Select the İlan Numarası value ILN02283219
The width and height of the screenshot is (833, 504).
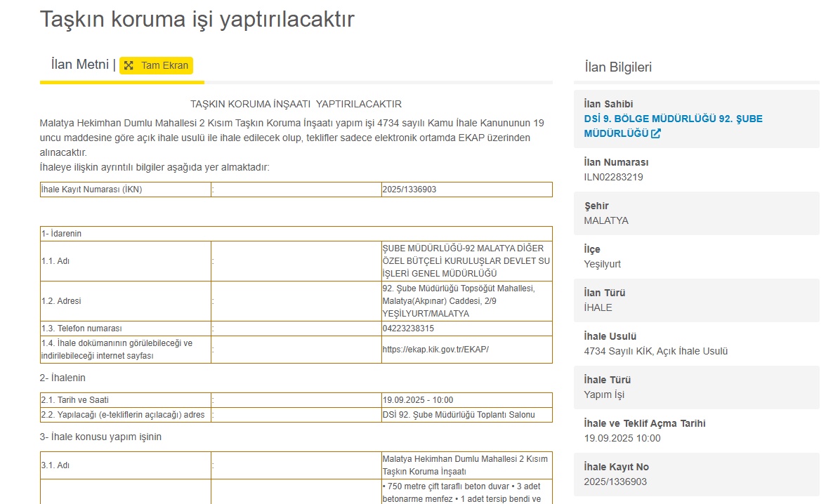613,177
